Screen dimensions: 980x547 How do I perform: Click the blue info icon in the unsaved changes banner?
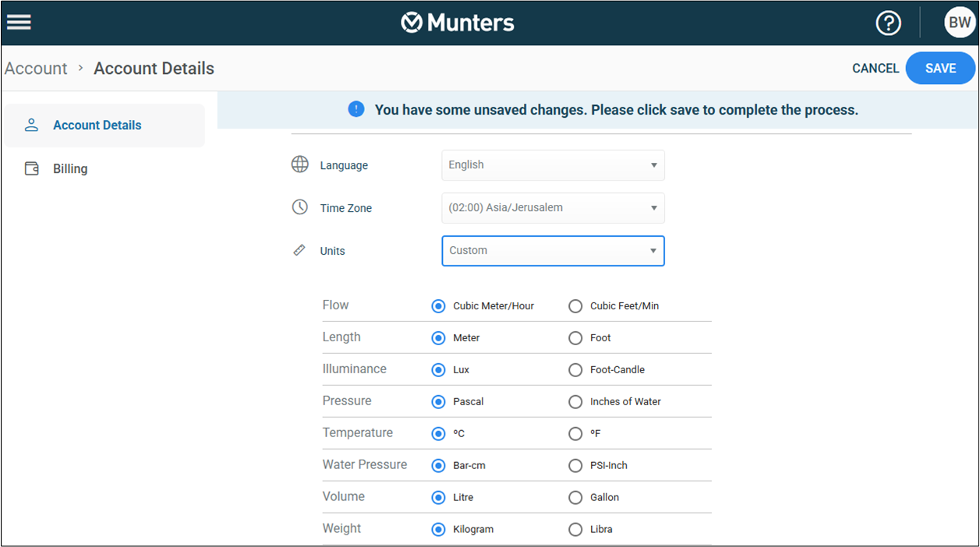pos(356,109)
